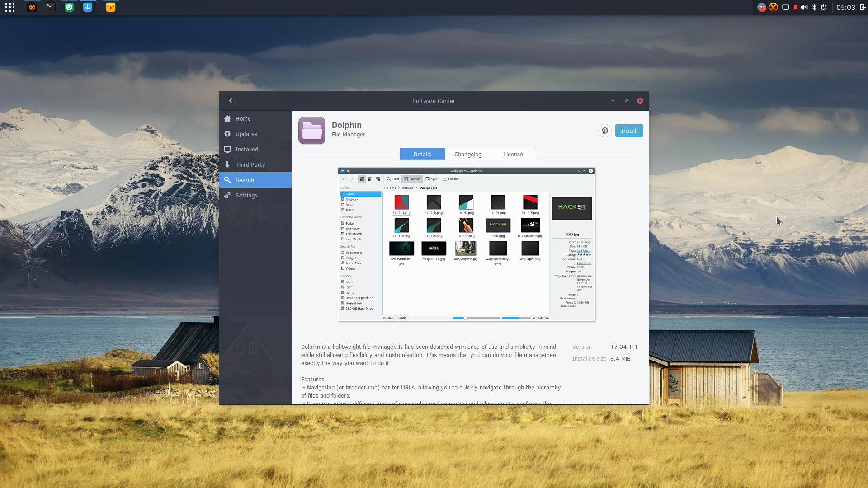Click the Updates gear icon in the sidebar
The image size is (868, 488).
pyautogui.click(x=227, y=134)
